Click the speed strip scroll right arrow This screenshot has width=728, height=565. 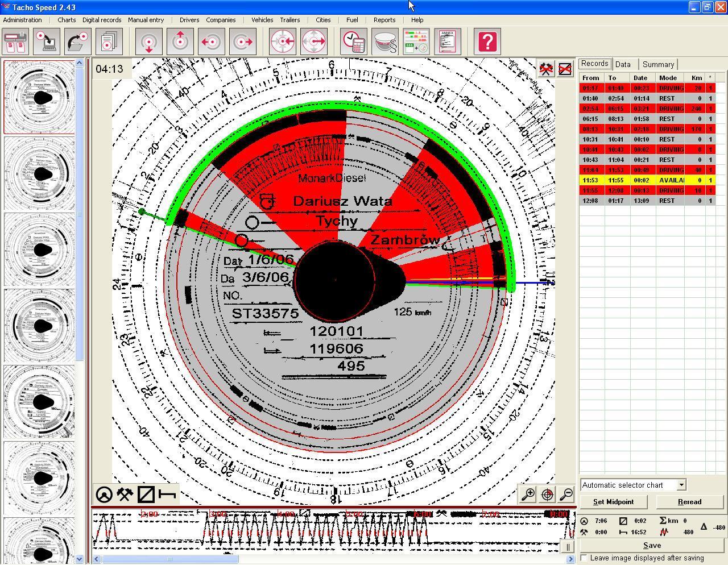click(570, 559)
